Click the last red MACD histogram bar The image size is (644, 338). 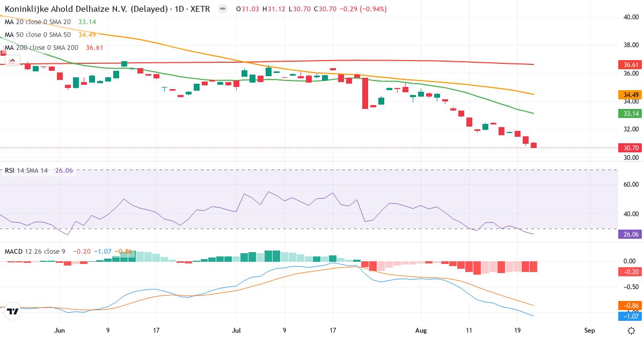click(534, 266)
